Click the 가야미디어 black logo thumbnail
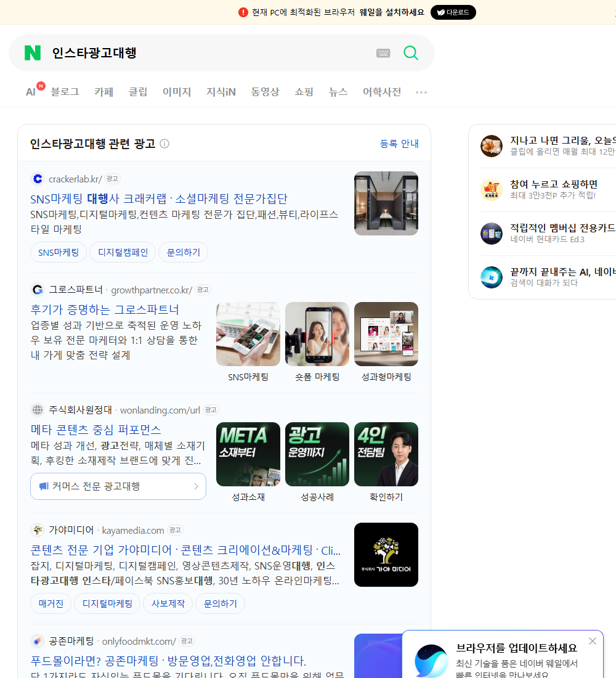Image resolution: width=616 pixels, height=678 pixels. coord(386,555)
